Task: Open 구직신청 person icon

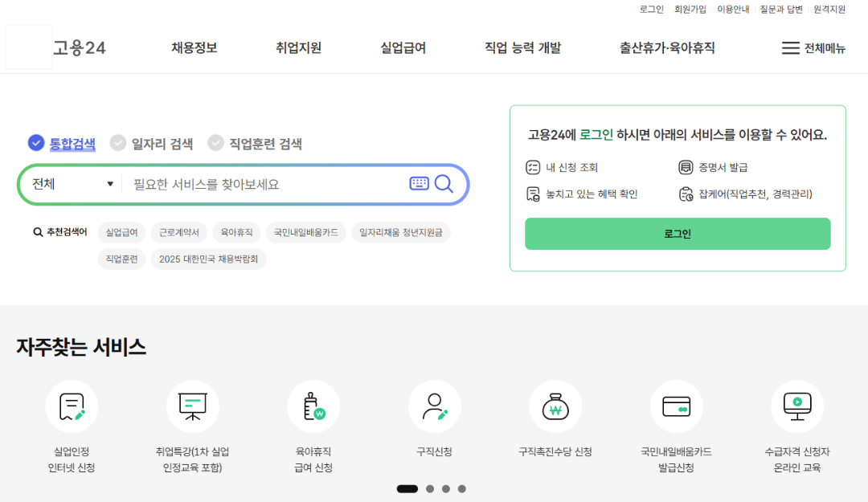Action: [x=435, y=406]
